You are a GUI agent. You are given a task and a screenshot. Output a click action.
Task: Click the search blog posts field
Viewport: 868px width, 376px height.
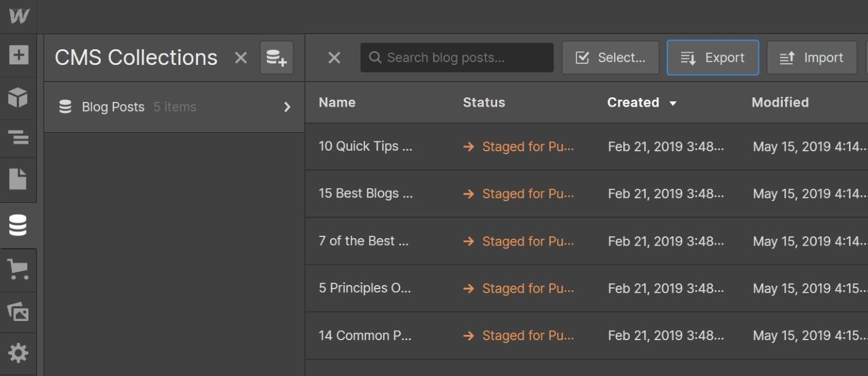click(457, 57)
